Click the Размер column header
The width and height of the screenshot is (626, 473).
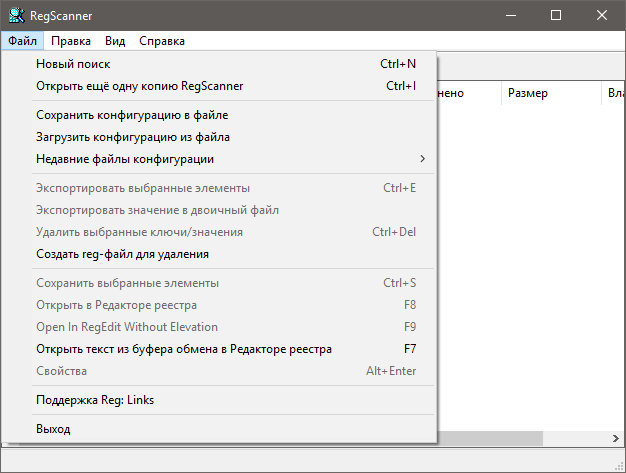coord(551,93)
